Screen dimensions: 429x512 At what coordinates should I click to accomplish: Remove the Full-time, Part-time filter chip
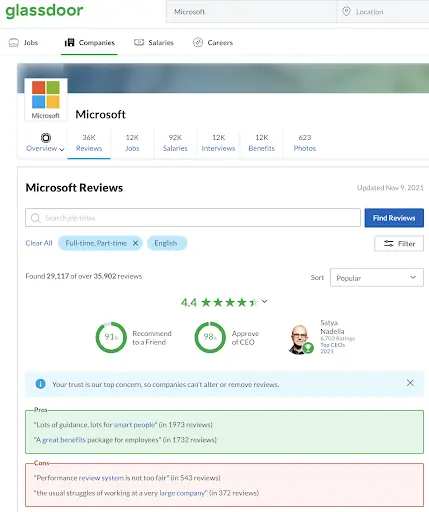(x=135, y=243)
